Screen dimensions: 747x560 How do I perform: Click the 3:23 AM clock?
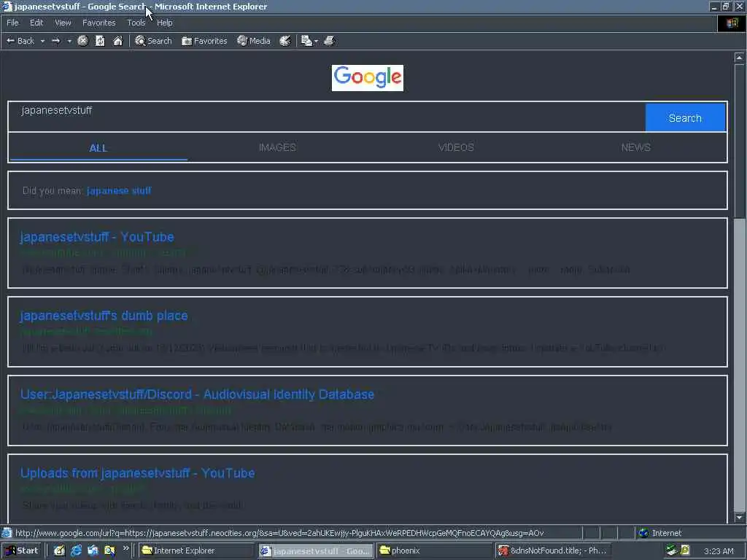click(x=719, y=551)
